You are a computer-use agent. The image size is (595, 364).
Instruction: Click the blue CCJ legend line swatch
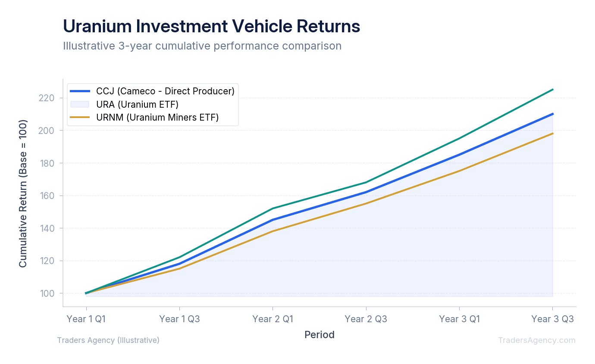pos(80,91)
